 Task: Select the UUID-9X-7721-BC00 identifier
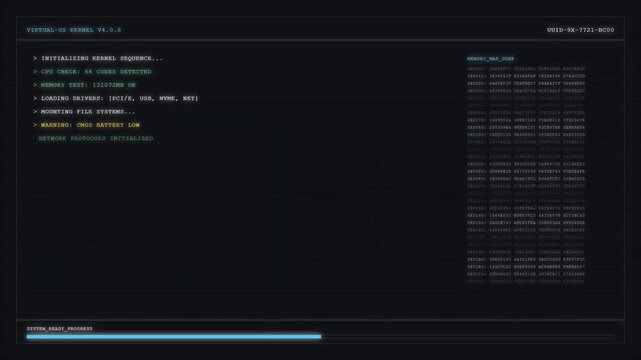coord(580,30)
